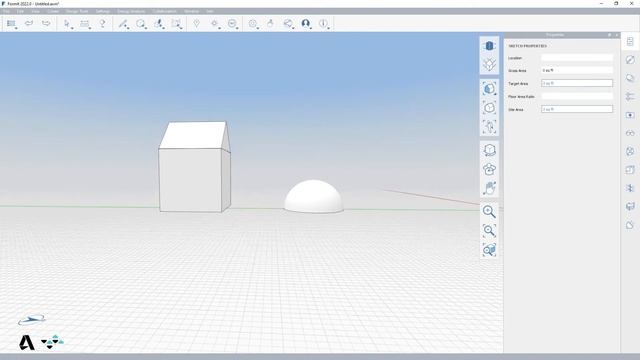This screenshot has width=640, height=360.
Task: Activate the walk-through person icon
Action: [x=489, y=127]
